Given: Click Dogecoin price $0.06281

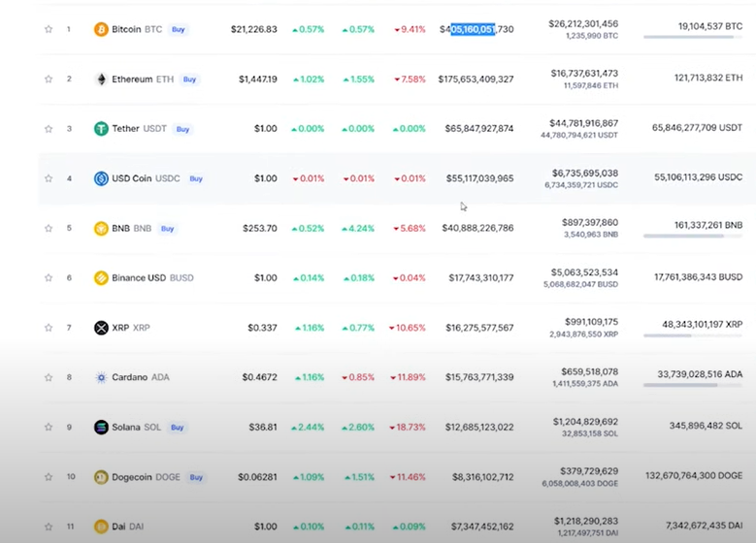Looking at the screenshot, I should tap(257, 477).
